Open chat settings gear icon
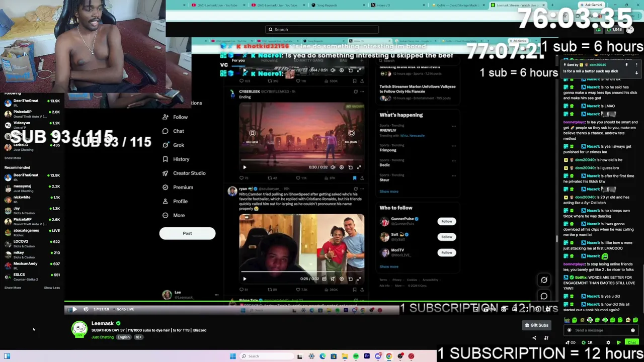The image size is (644, 362). (x=608, y=342)
